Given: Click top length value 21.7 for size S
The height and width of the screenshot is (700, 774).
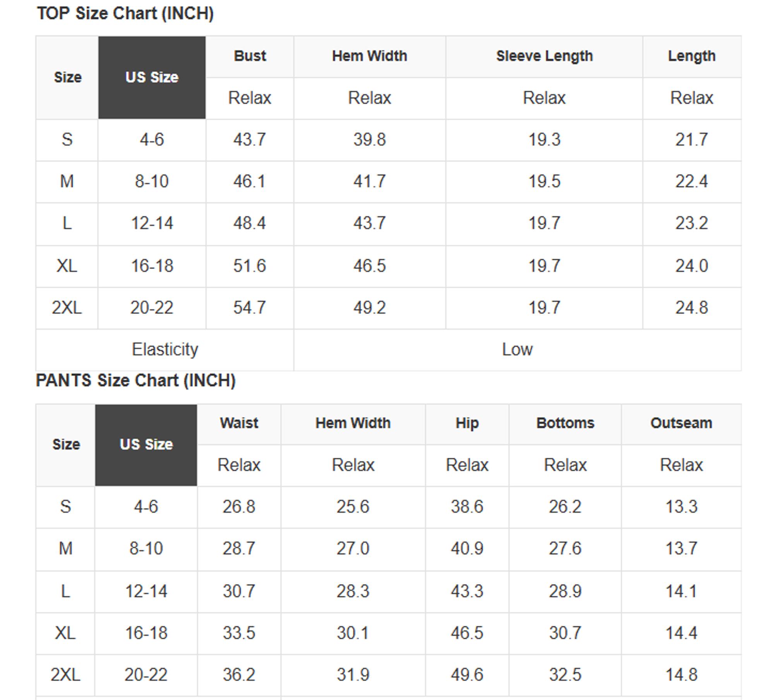Looking at the screenshot, I should pos(692,139).
